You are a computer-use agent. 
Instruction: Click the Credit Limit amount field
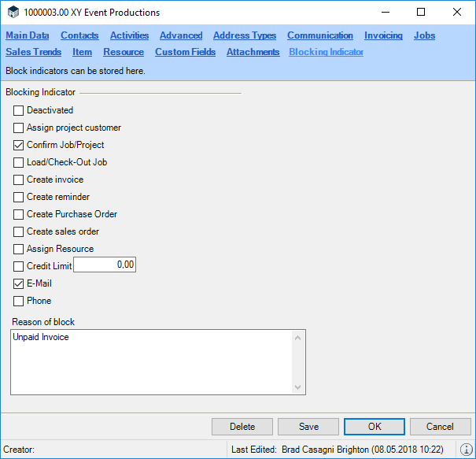click(105, 265)
